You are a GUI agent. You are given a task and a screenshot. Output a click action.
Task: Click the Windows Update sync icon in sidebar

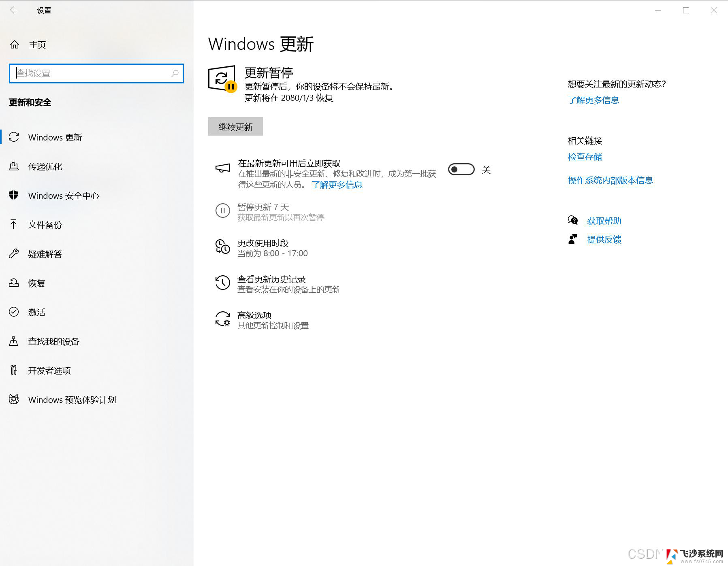click(14, 137)
